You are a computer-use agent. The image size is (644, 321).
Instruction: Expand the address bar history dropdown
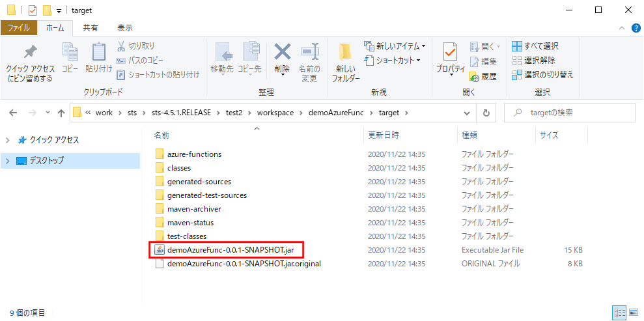(x=467, y=113)
